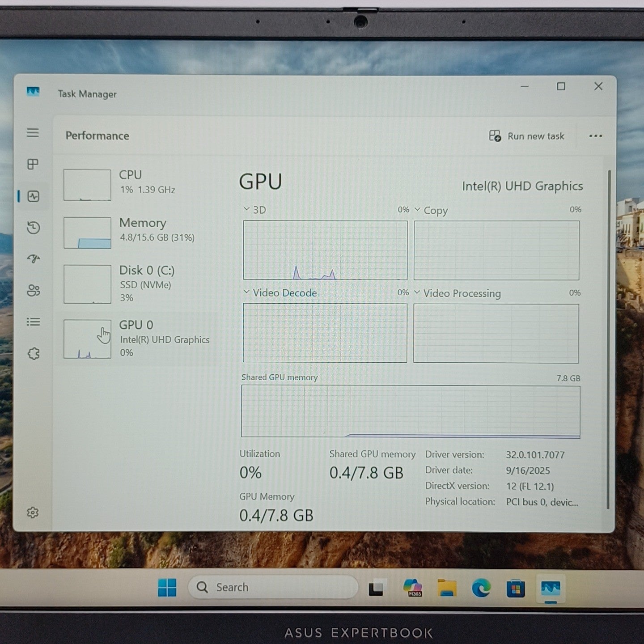Click the Utilization 0% value
Screen dimensions: 644x644
pos(250,473)
